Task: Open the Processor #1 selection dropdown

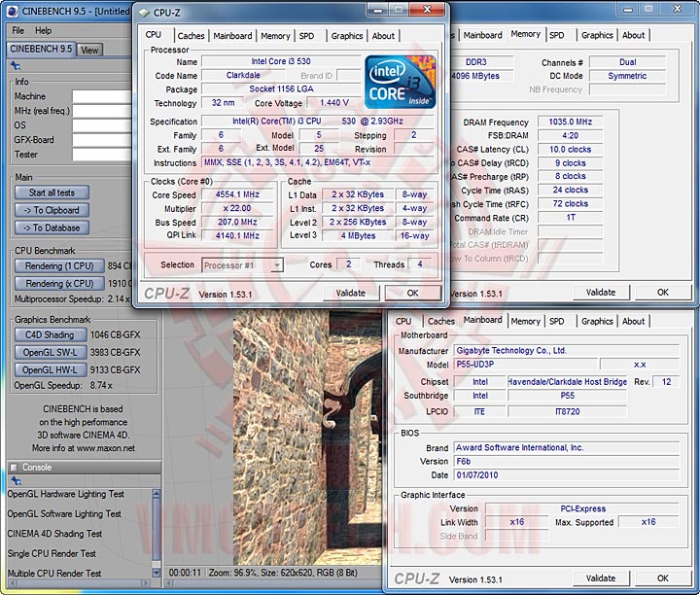Action: tap(277, 265)
